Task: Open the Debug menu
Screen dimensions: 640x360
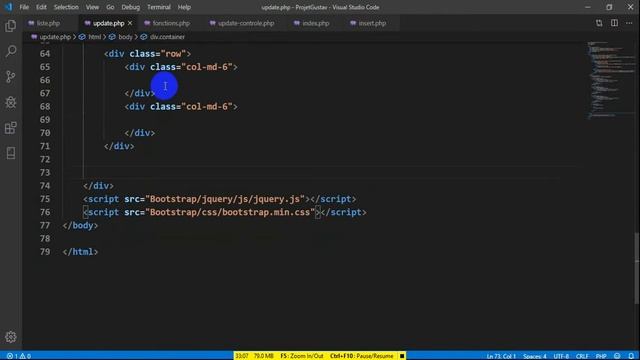Action: pos(131,7)
